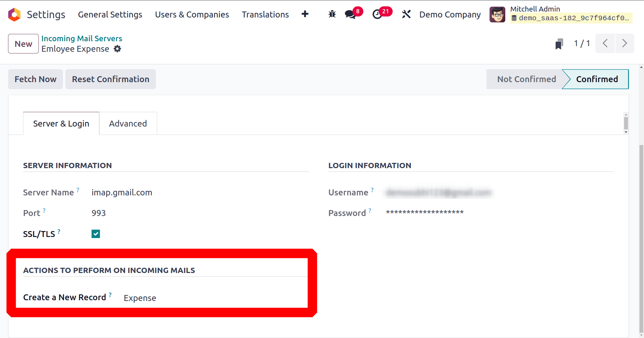The width and height of the screenshot is (644, 338).
Task: Click the help mark next to Create a New Record
Action: coord(110,295)
